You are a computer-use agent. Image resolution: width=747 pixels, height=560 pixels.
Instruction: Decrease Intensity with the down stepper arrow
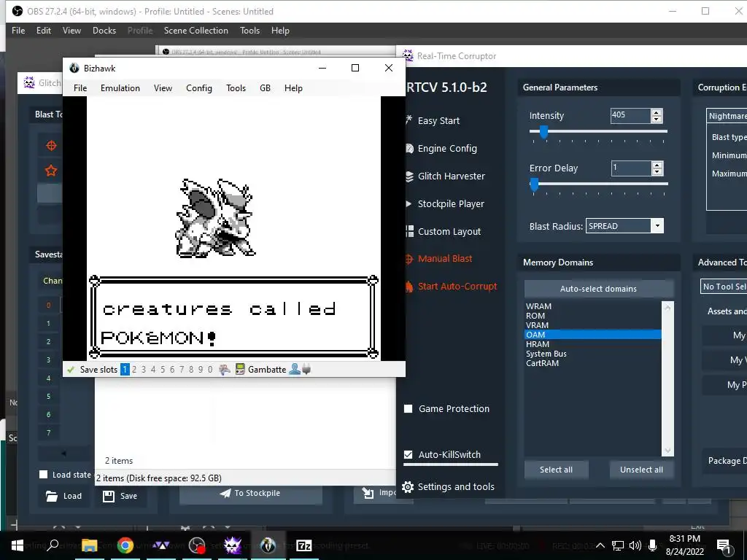coord(657,119)
